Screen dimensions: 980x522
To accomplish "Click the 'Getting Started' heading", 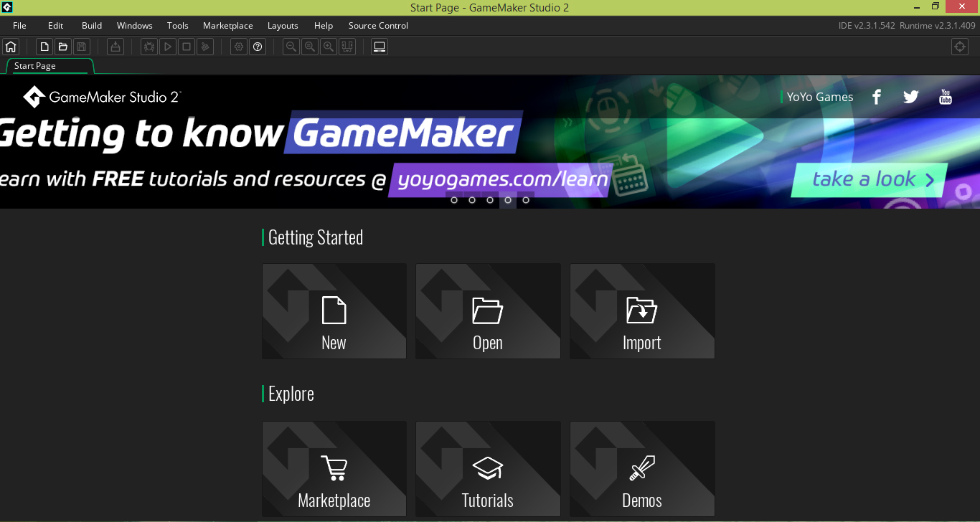I will tap(316, 237).
